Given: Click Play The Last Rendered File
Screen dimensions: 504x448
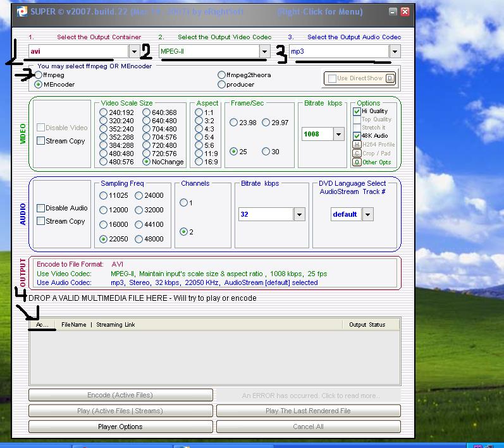Looking at the screenshot, I should coord(308,411).
